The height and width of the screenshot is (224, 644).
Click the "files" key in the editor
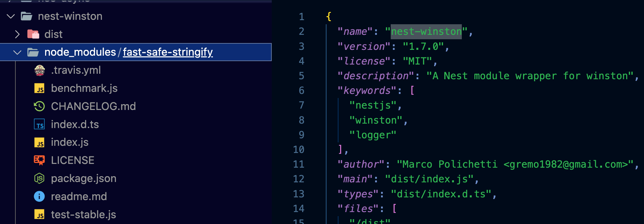358,209
